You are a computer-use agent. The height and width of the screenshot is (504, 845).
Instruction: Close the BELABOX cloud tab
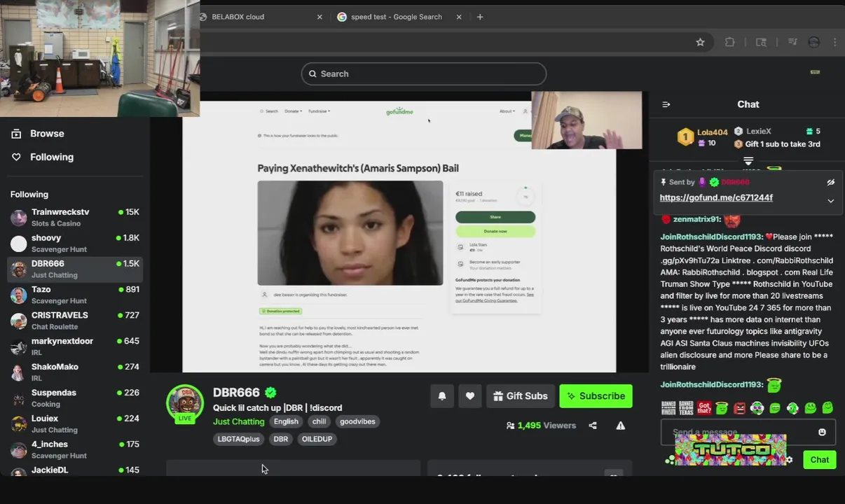coord(320,17)
